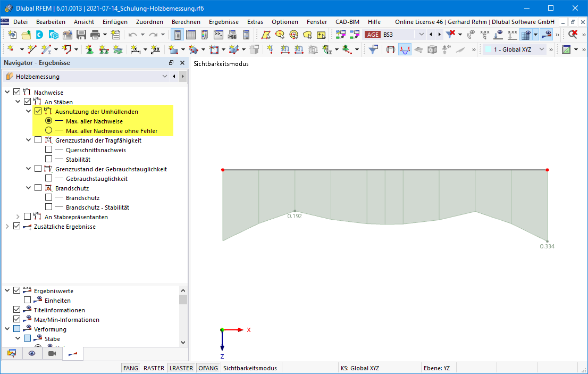Open the Holzbemessung dropdown
The width and height of the screenshot is (588, 374).
[x=164, y=77]
